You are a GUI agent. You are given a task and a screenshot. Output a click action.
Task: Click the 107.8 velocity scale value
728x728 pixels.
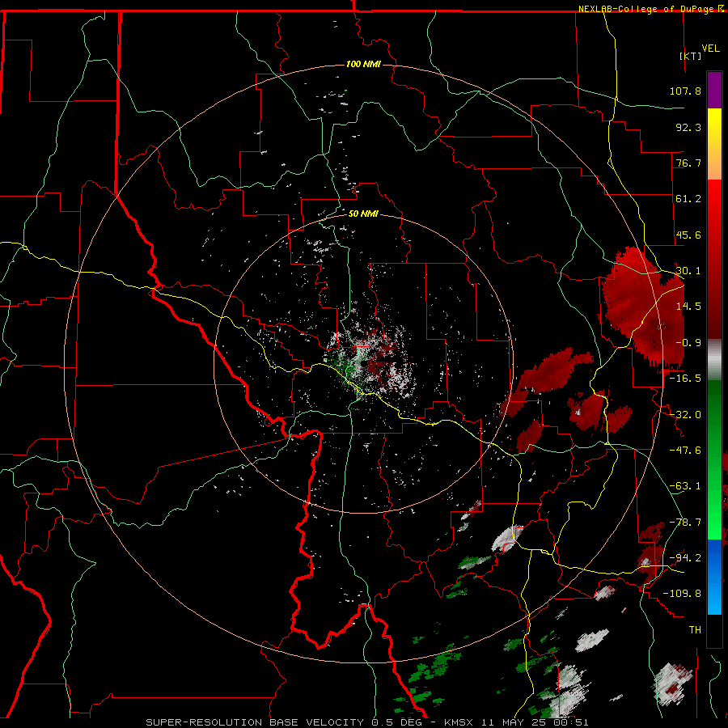click(x=685, y=91)
